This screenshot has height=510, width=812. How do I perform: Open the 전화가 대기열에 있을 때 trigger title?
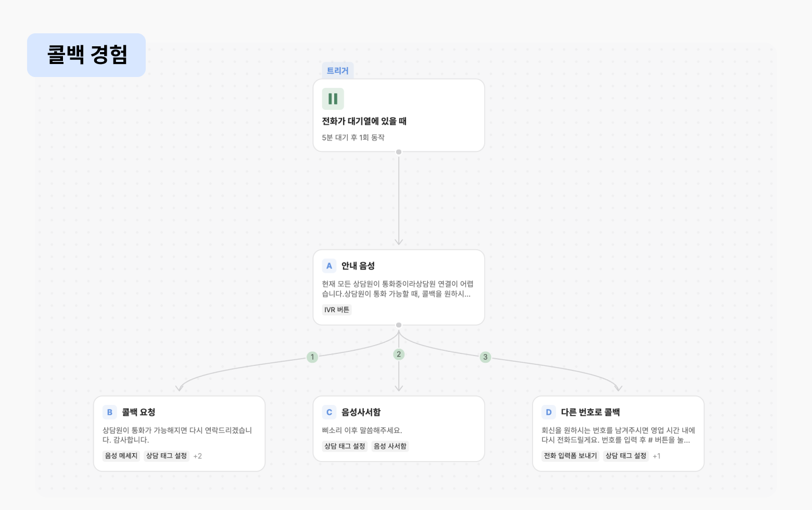click(364, 121)
